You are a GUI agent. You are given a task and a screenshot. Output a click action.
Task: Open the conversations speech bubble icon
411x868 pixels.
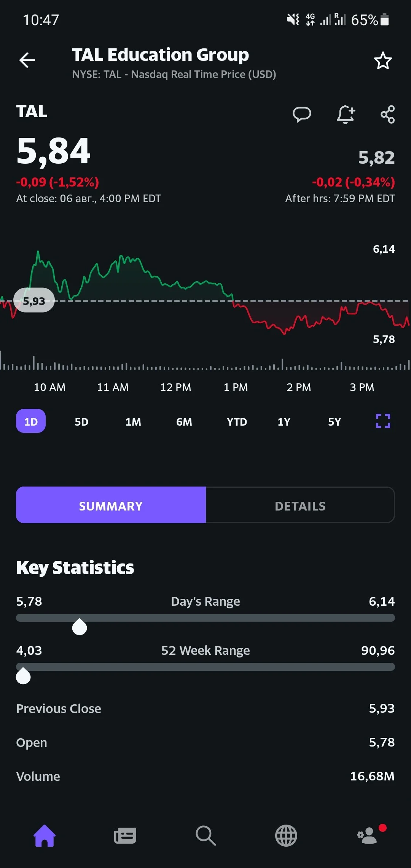pos(302,114)
